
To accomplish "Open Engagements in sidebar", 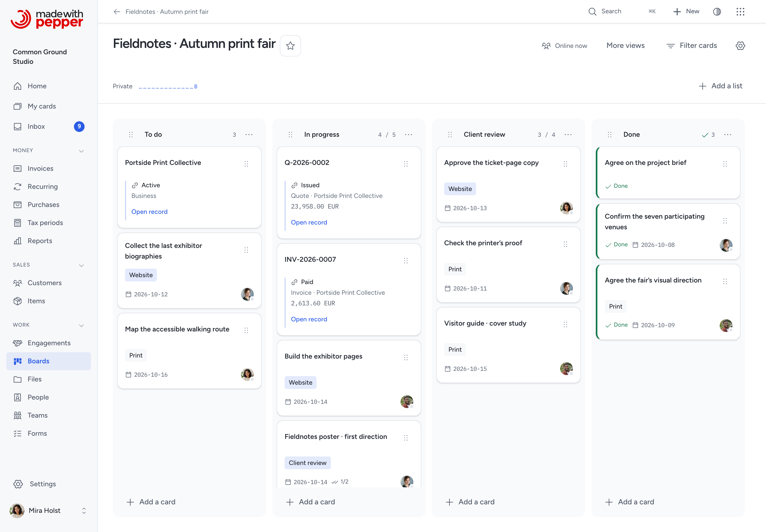I will (49, 343).
